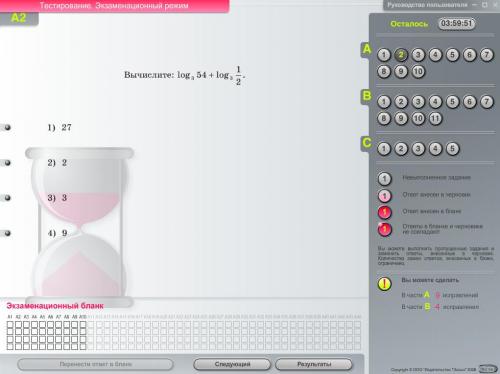Image resolution: width=500 pixels, height=374 pixels.
Task: Select the part B label tab
Action: coord(367,96)
